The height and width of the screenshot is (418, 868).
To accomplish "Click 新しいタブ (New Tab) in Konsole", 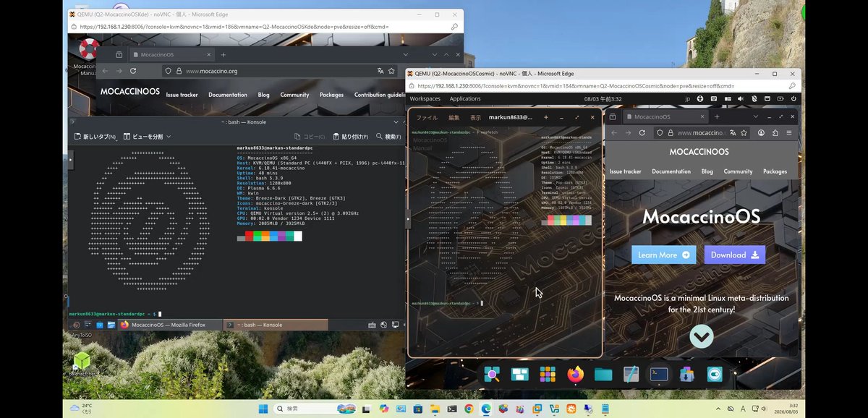I will [95, 136].
